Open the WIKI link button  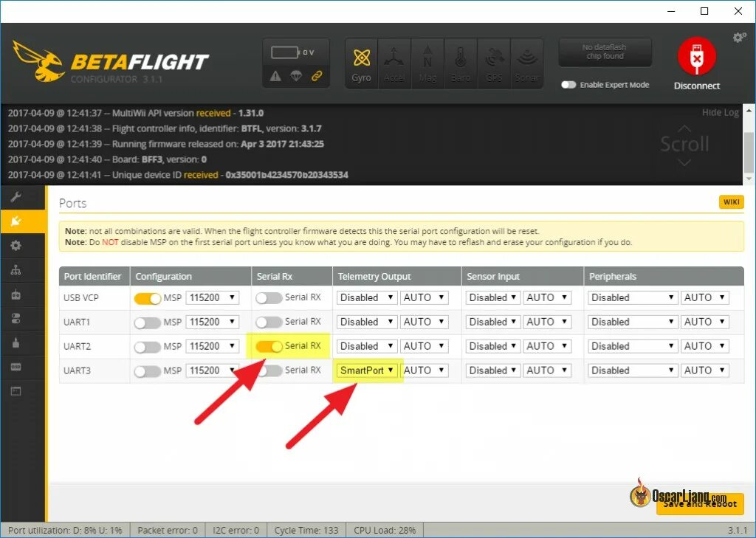tap(731, 202)
